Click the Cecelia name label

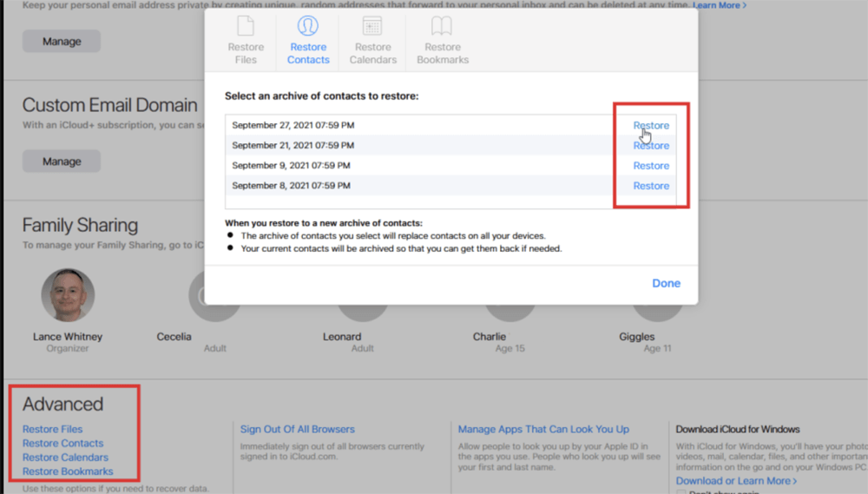[x=174, y=337]
